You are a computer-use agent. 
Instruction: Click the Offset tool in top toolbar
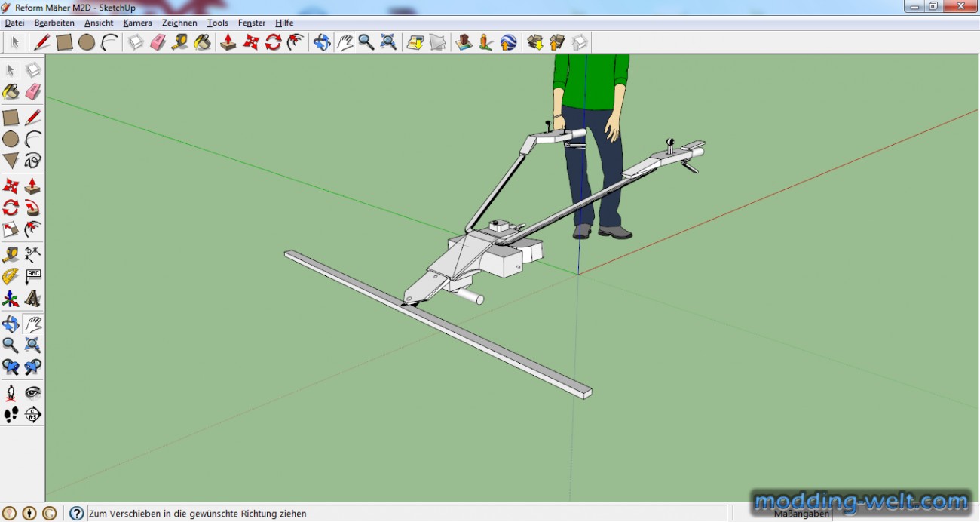tap(296, 42)
